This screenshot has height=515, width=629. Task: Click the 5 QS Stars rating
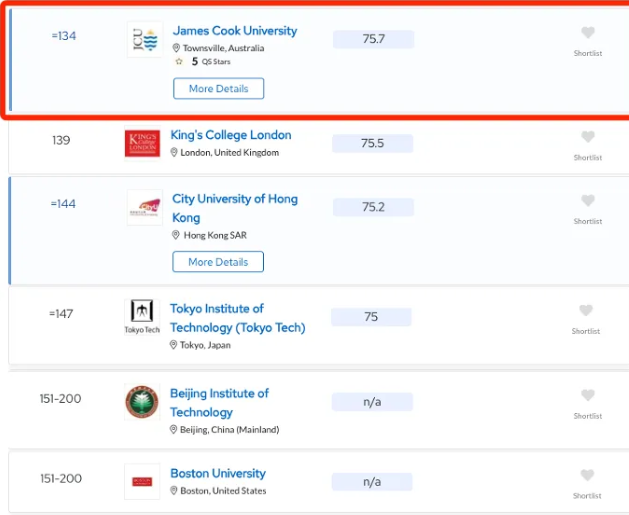(x=203, y=62)
